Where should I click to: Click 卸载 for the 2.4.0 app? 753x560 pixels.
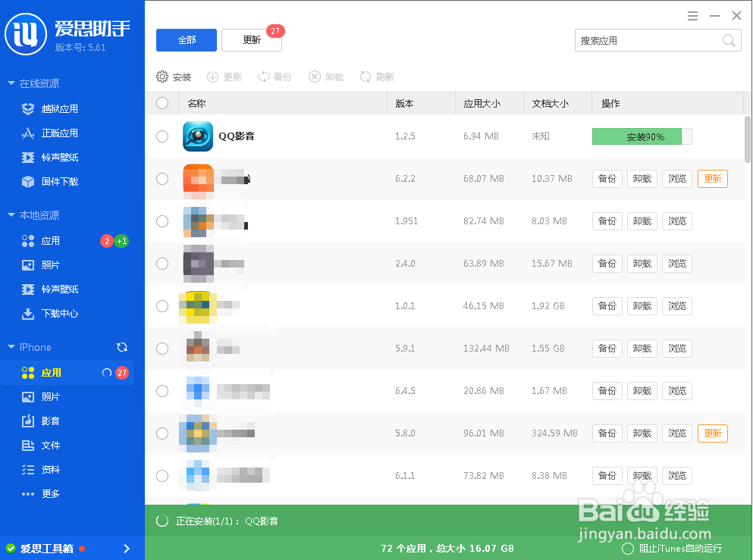642,264
